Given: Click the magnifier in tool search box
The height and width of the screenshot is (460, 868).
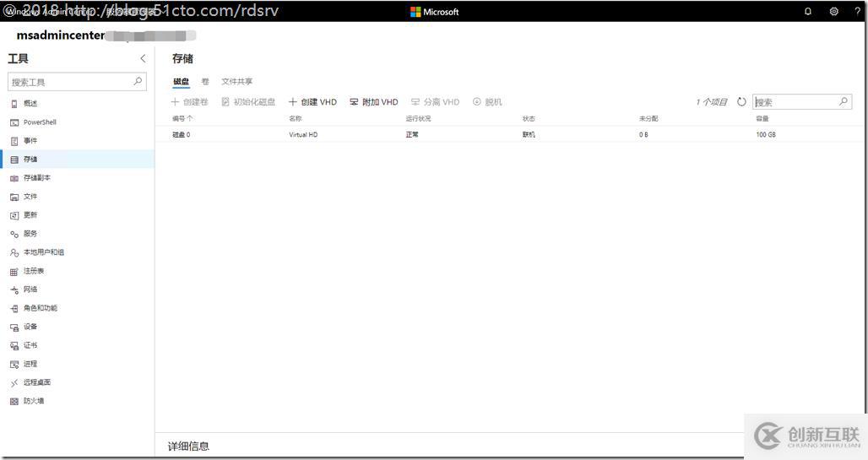Looking at the screenshot, I should (138, 81).
